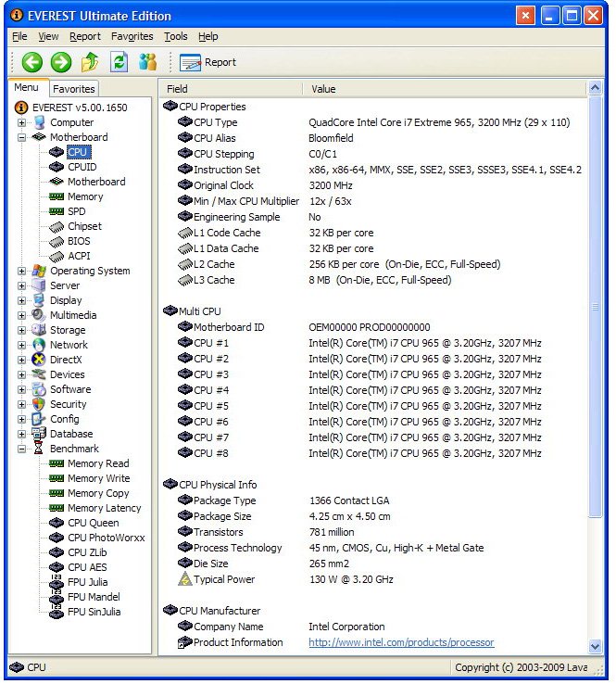
Task: Select the Config tree item
Action: pyautogui.click(x=65, y=419)
